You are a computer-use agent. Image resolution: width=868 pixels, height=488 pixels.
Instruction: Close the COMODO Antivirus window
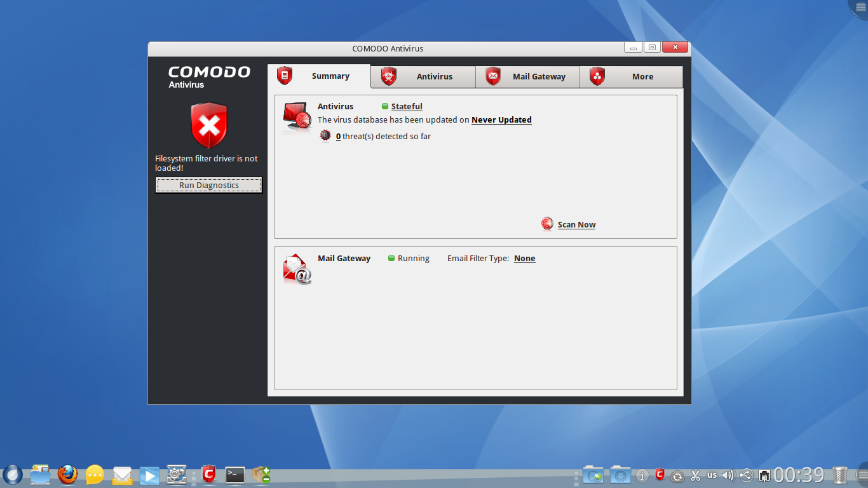coord(675,48)
